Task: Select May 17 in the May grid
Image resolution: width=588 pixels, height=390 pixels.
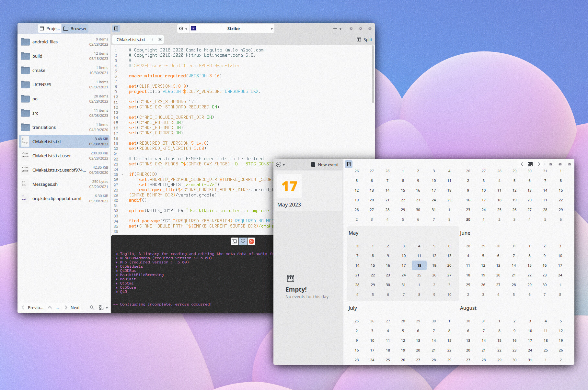Action: pos(404,265)
